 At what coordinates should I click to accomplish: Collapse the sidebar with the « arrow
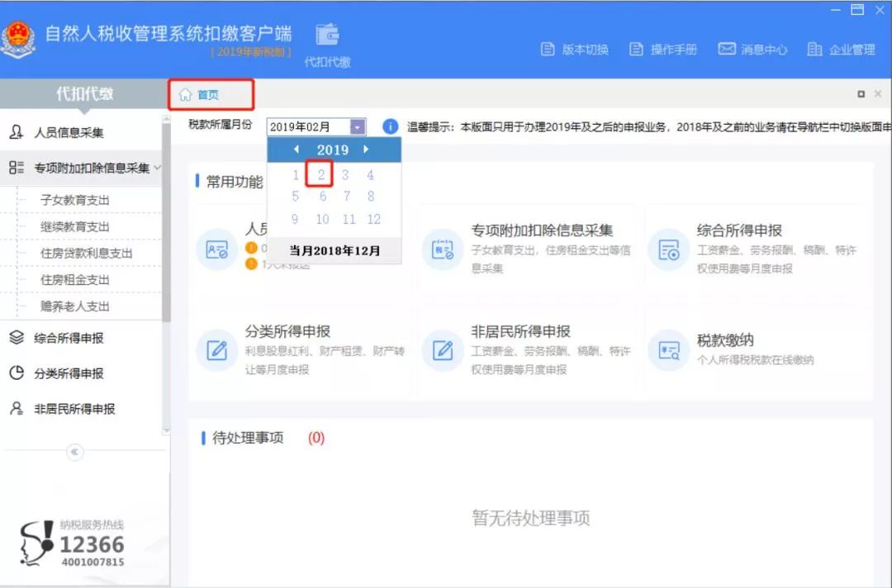(74, 452)
